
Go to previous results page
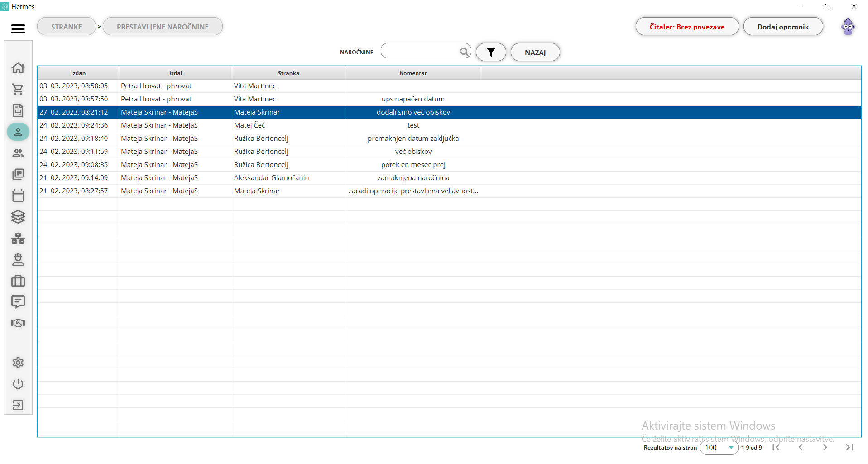[801, 447]
